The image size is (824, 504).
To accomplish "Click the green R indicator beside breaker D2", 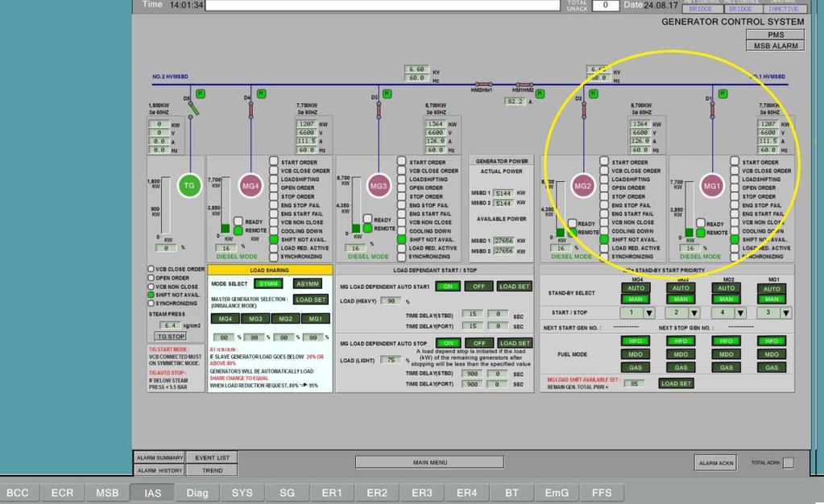I will pyautogui.click(x=594, y=93).
